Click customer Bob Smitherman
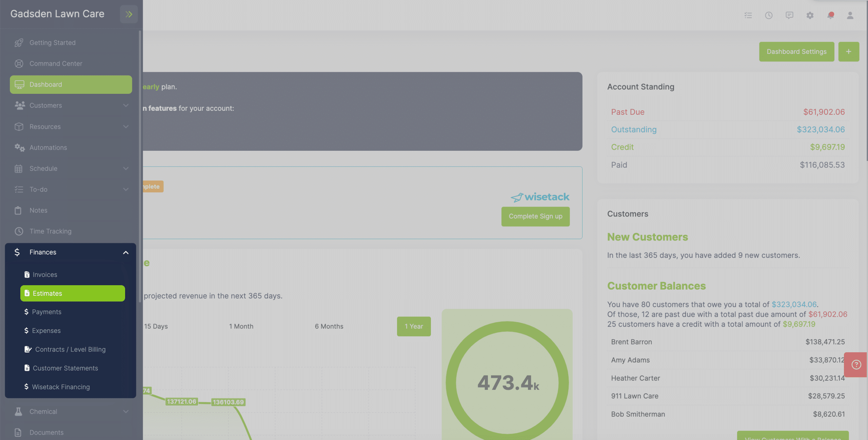 click(x=638, y=414)
